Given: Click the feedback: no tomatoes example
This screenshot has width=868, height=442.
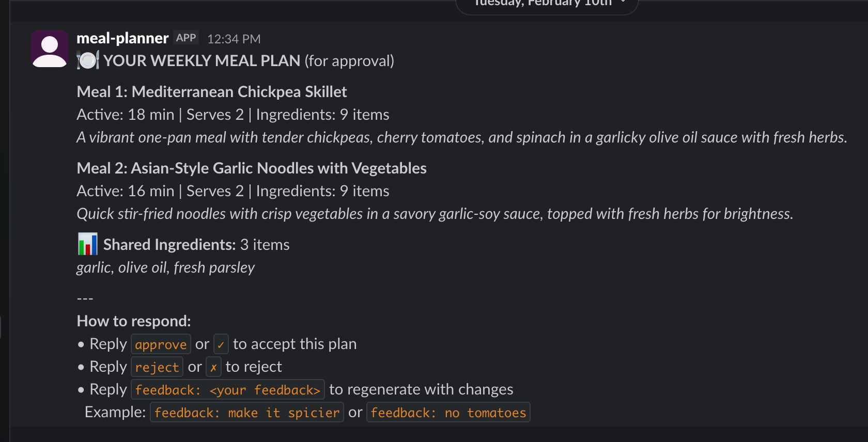Looking at the screenshot, I should click(x=448, y=412).
